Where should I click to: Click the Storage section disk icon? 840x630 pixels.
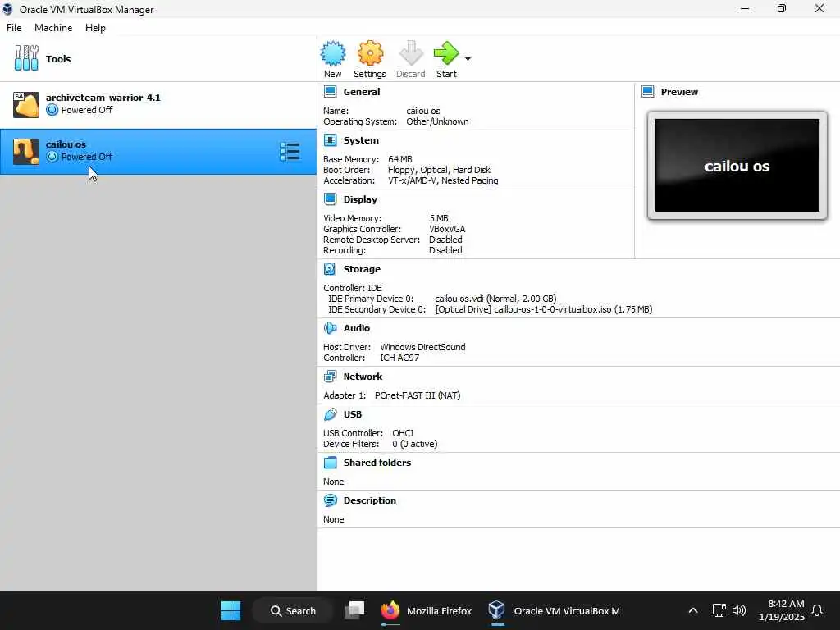[330, 269]
